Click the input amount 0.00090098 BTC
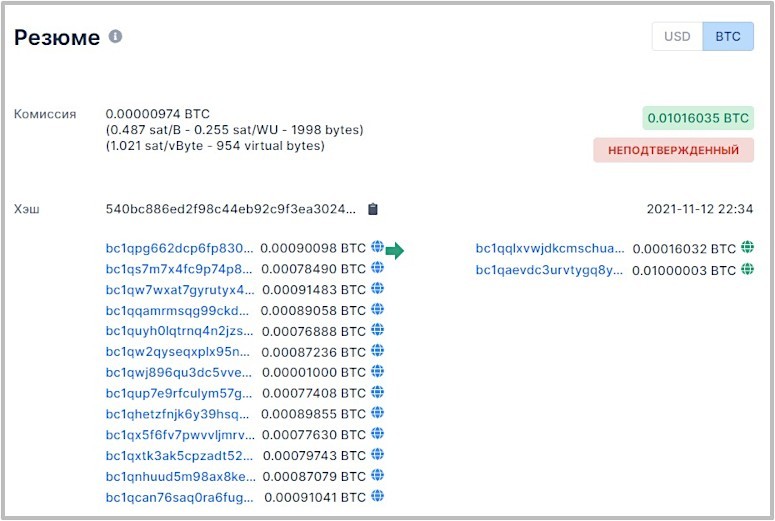 [313, 248]
